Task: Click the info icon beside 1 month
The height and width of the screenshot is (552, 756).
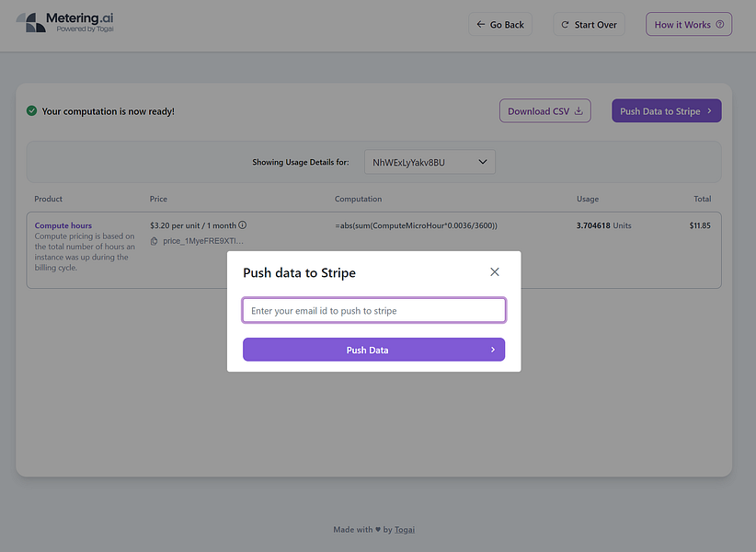Action: [x=243, y=225]
